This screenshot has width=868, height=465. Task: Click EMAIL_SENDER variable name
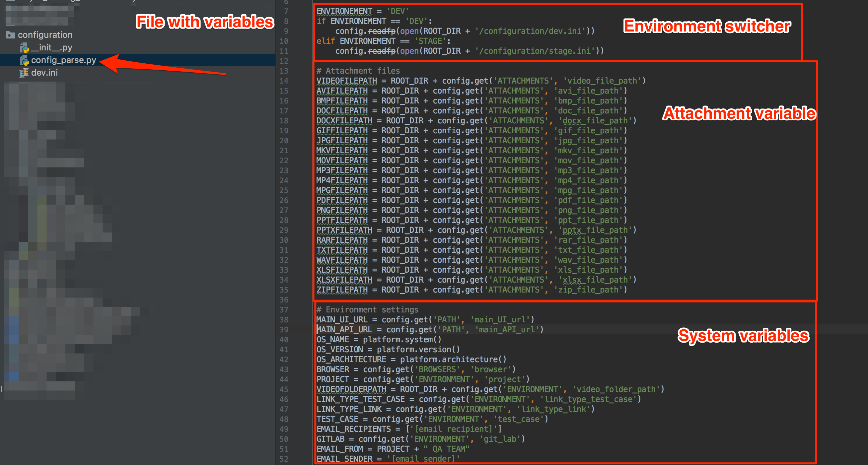[x=344, y=459]
